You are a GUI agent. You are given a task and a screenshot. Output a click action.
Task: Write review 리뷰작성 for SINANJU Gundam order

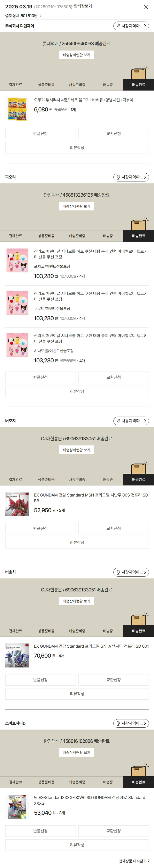(77, 543)
